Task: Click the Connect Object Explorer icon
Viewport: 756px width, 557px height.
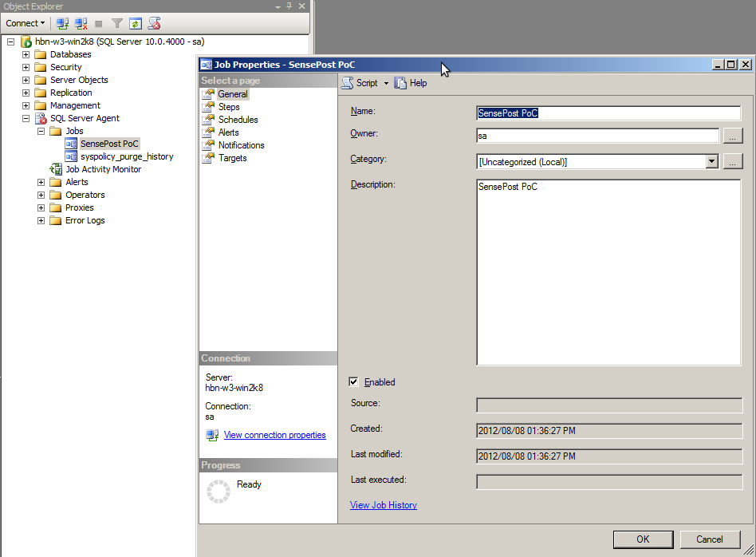Action: 62,23
